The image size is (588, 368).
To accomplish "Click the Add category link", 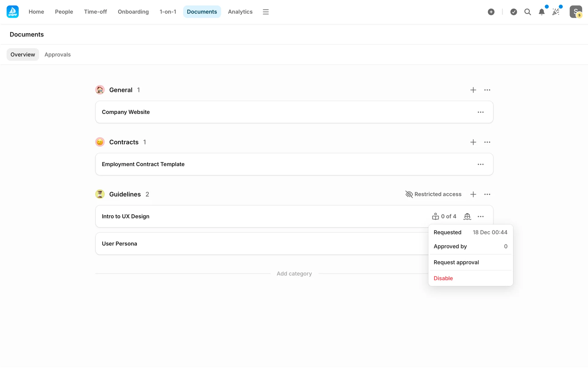I will point(294,274).
